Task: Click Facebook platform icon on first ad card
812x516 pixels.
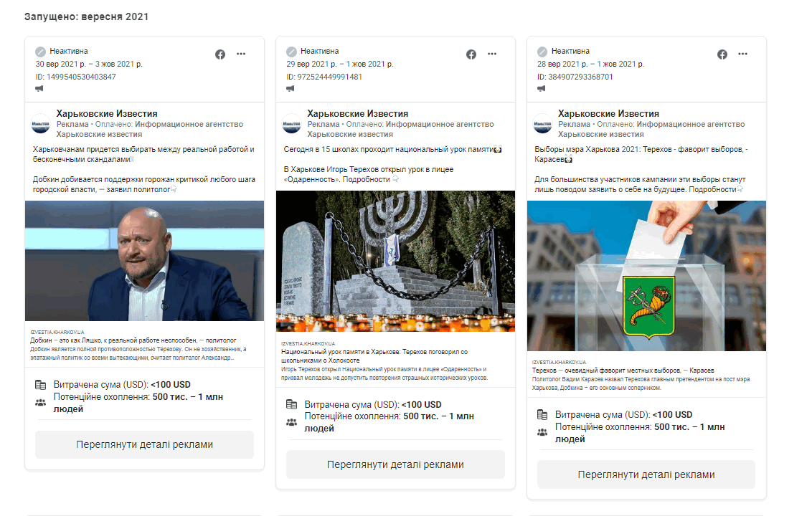Action: click(220, 54)
